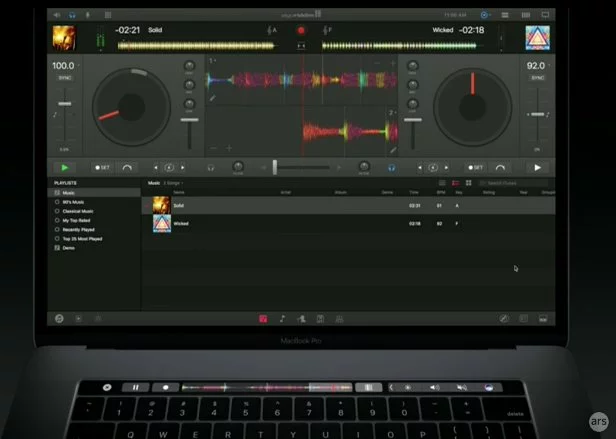Switch library to plain list view
The image size is (616, 439).
point(442,183)
